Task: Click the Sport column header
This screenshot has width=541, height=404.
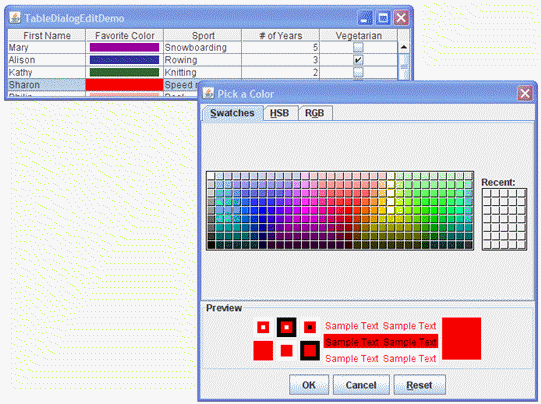Action: click(203, 35)
